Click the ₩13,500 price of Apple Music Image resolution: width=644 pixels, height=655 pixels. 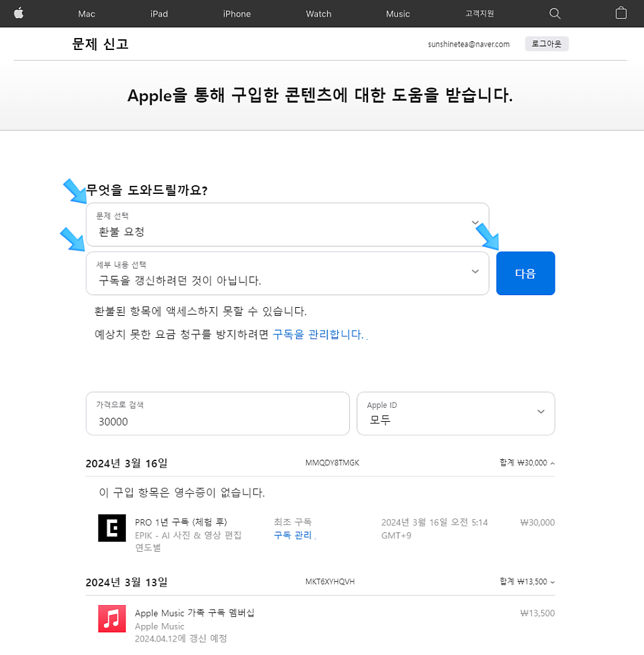537,613
